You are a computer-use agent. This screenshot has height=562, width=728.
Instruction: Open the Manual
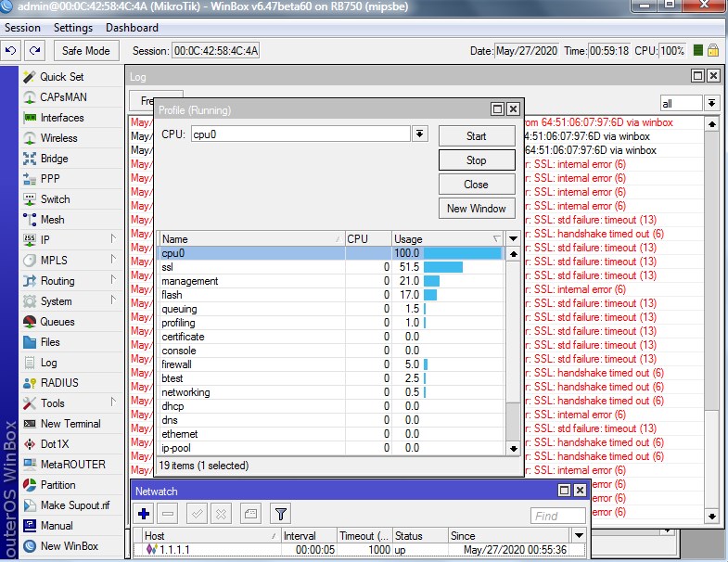57,526
